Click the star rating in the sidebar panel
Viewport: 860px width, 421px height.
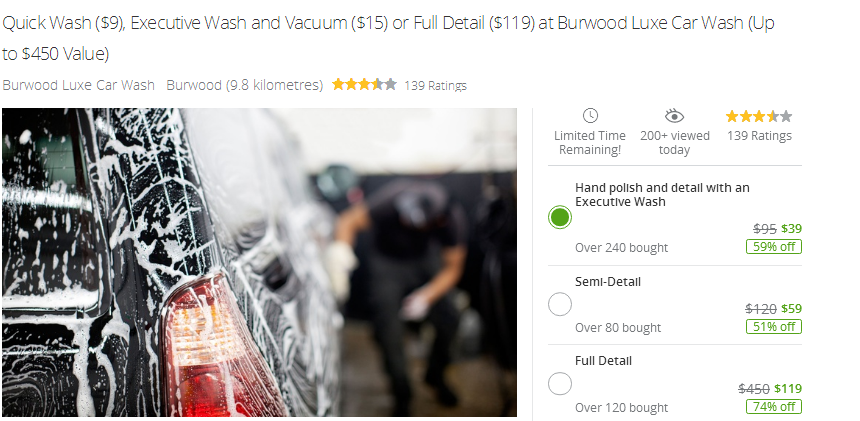tap(759, 116)
